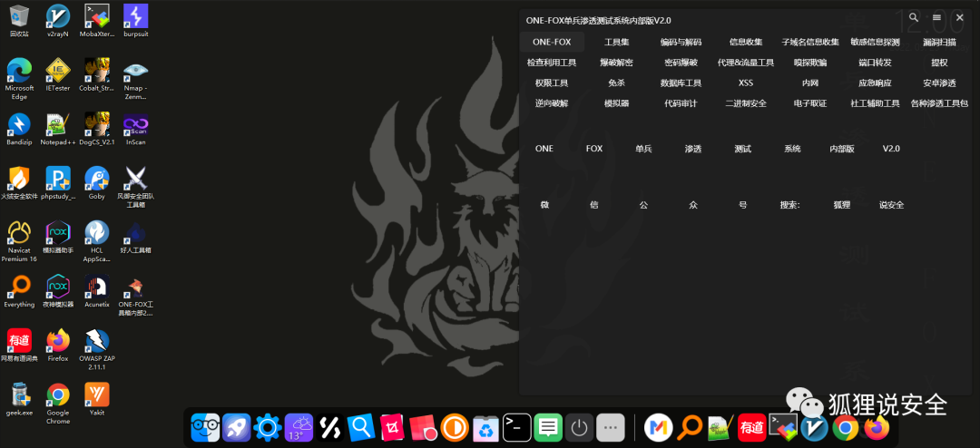The image size is (980, 448).
Task: Open the Notepad++ desktop shortcut
Action: point(57,130)
